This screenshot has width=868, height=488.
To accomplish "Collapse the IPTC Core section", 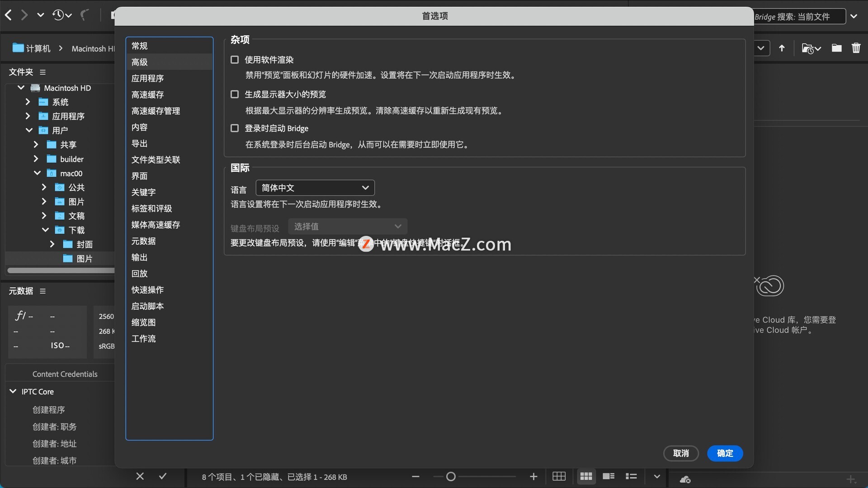I will point(13,391).
